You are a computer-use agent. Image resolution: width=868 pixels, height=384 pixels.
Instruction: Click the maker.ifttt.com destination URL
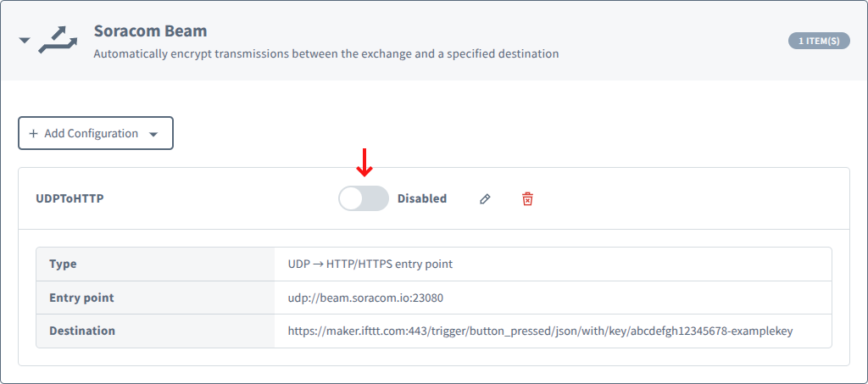(540, 331)
